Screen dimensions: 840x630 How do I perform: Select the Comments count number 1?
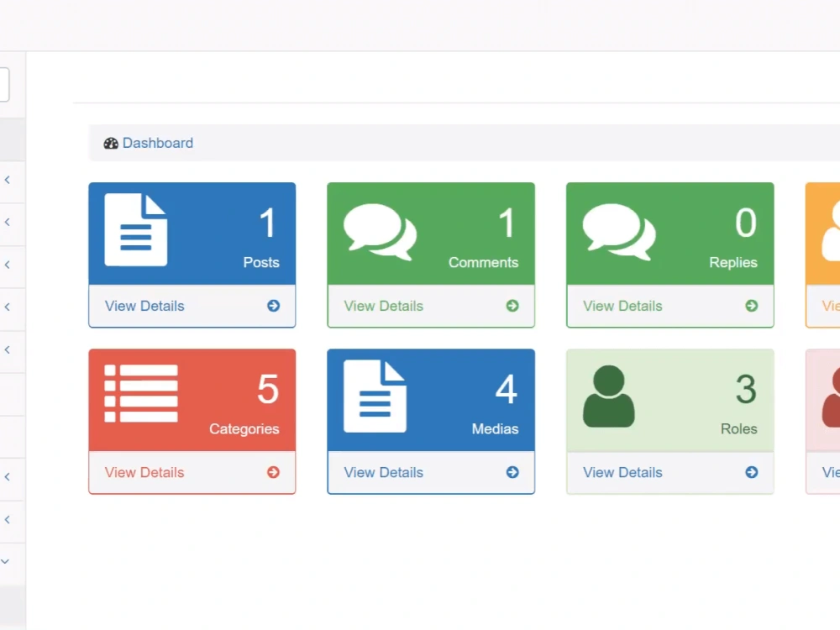[507, 223]
